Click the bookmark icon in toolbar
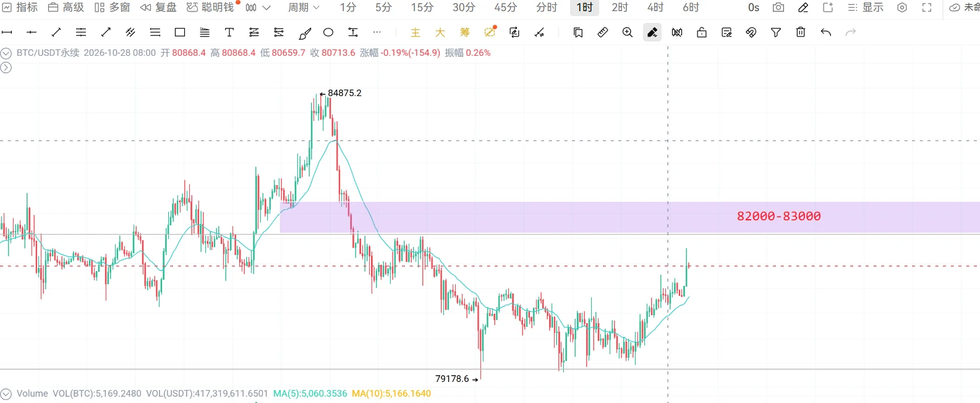Image resolution: width=980 pixels, height=403 pixels. click(578, 32)
